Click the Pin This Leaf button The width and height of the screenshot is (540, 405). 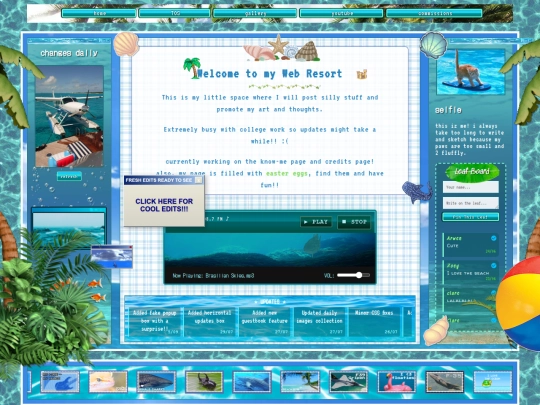click(x=470, y=217)
